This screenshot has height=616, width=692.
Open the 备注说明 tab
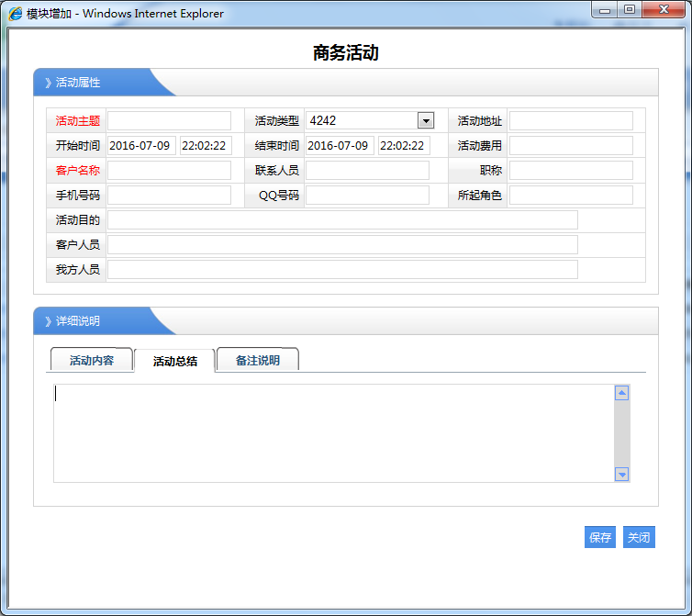click(x=257, y=361)
